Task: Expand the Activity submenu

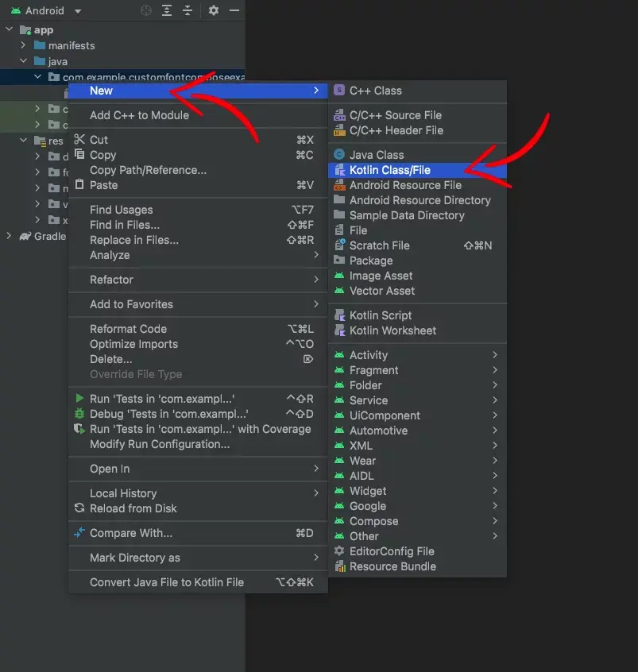Action: pos(417,355)
